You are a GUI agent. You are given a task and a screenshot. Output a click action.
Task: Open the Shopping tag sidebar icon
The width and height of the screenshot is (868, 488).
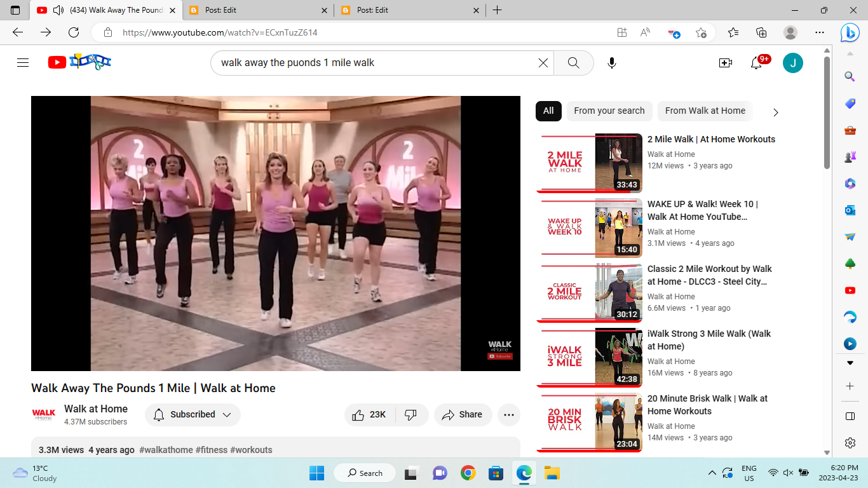tap(850, 104)
